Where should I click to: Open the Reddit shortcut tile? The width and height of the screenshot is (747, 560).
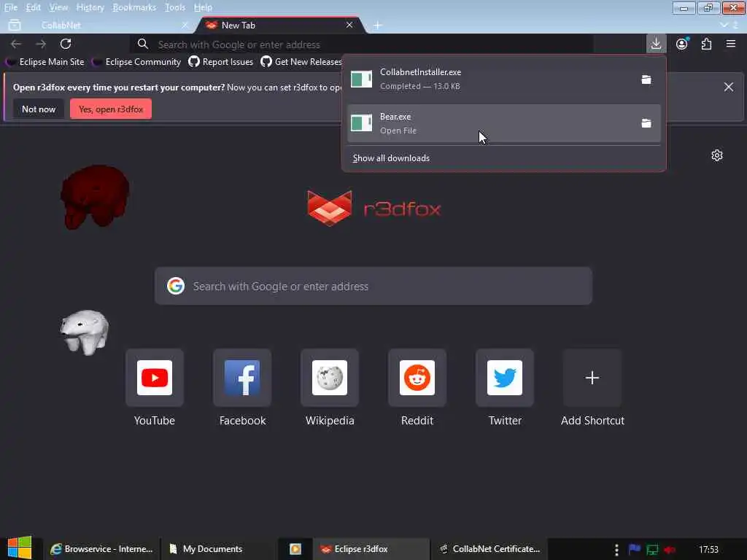click(417, 378)
